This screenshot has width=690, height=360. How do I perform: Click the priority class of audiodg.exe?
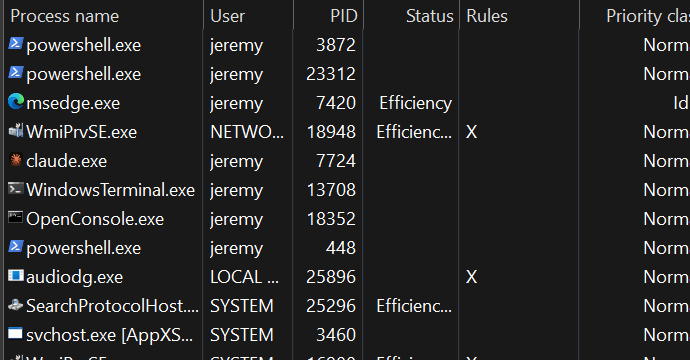[x=666, y=277]
